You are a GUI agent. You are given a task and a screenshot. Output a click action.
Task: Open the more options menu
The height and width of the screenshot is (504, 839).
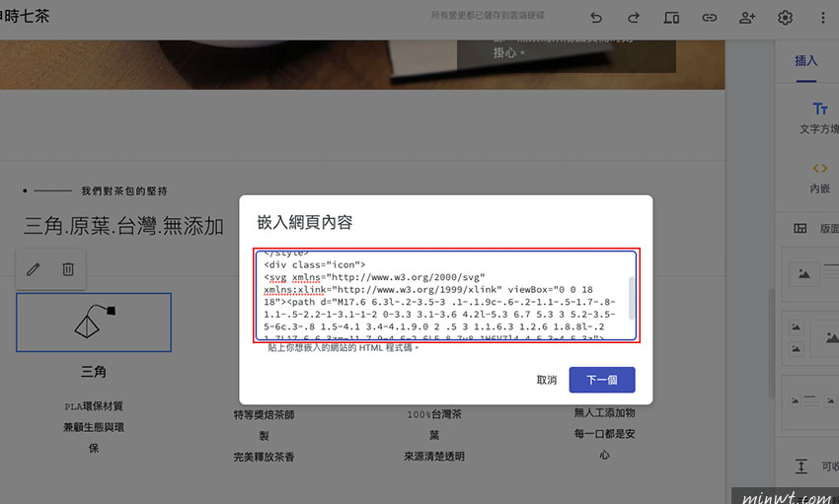click(823, 18)
